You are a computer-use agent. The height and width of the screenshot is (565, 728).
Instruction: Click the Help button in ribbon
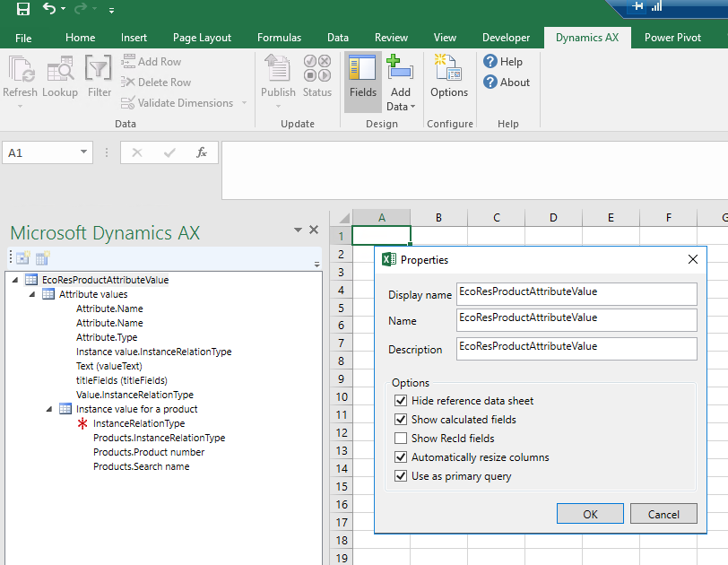tap(503, 61)
